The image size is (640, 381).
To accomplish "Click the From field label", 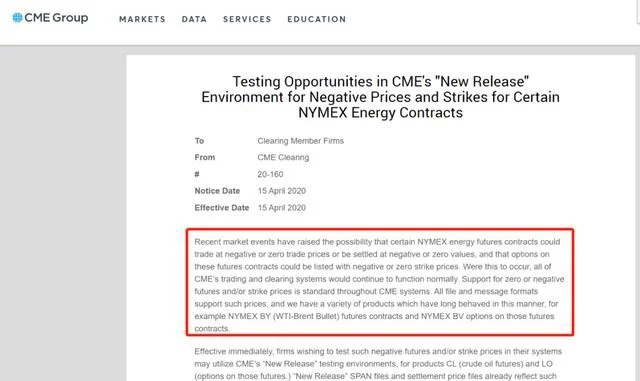I will point(204,157).
